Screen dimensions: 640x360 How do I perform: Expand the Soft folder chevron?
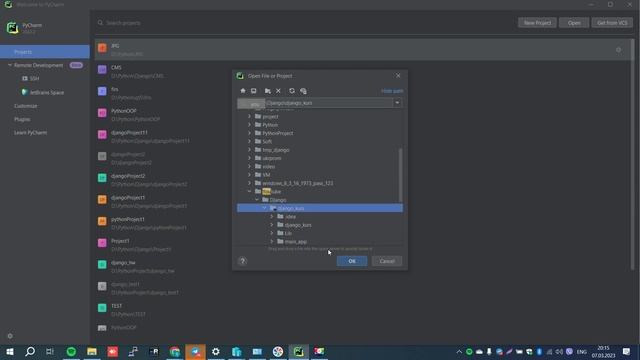tap(249, 141)
